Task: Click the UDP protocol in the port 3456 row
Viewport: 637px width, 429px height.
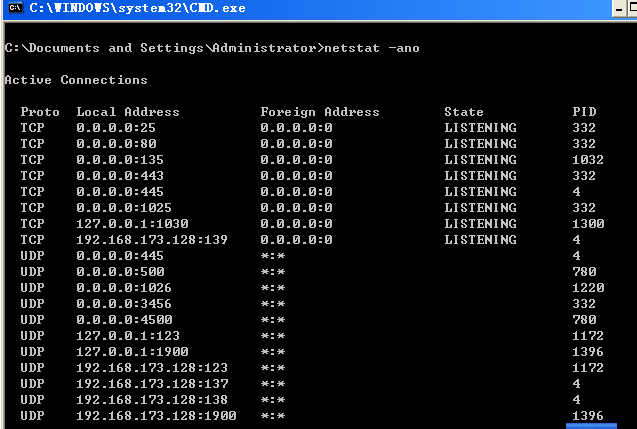Action: (x=32, y=303)
